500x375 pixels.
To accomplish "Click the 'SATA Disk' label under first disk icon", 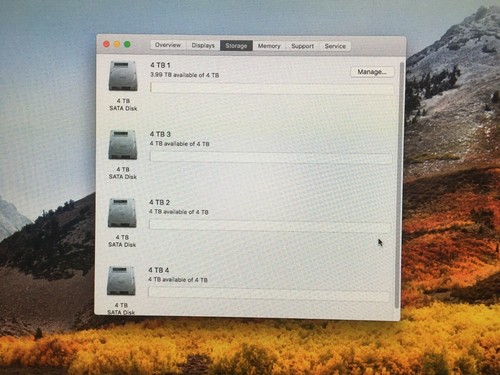I will [x=123, y=108].
